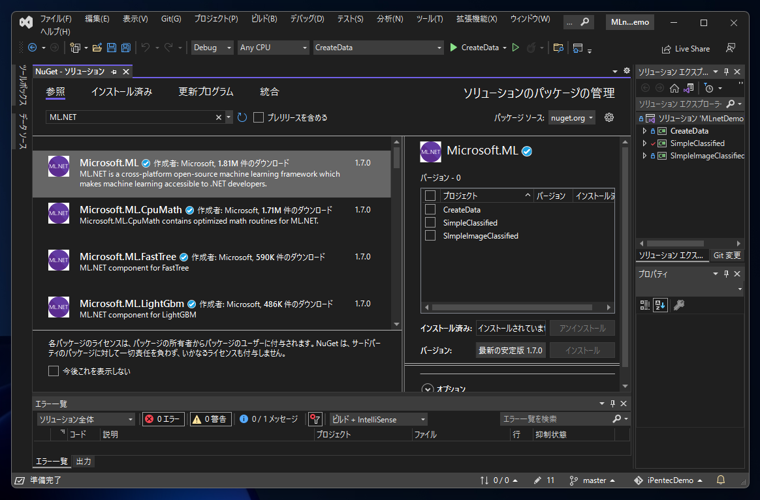Switch to the updates tab in NuGet

tap(206, 92)
